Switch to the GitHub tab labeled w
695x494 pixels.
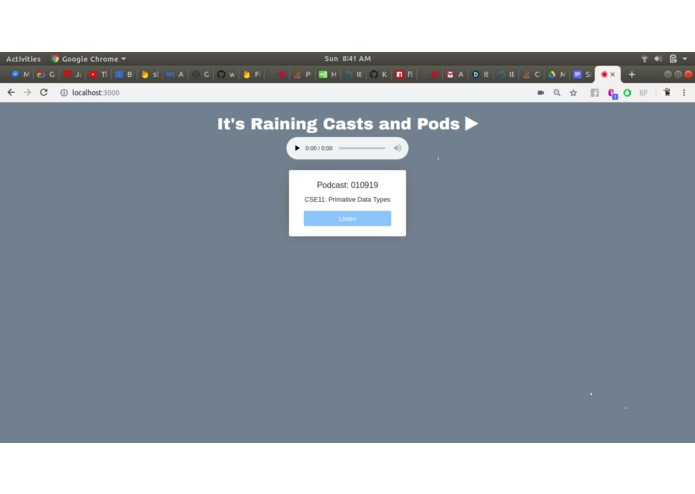pyautogui.click(x=226, y=74)
